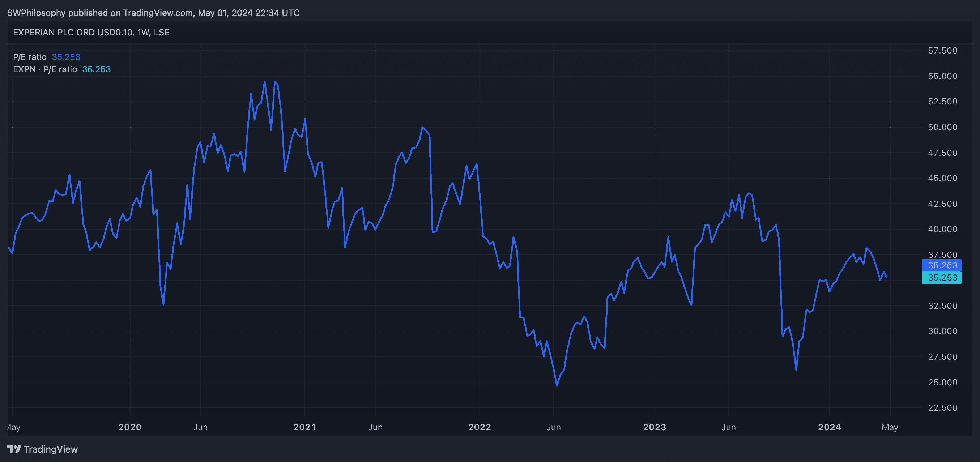The width and height of the screenshot is (980, 462).
Task: Click the 2024 time axis label
Action: tap(829, 427)
